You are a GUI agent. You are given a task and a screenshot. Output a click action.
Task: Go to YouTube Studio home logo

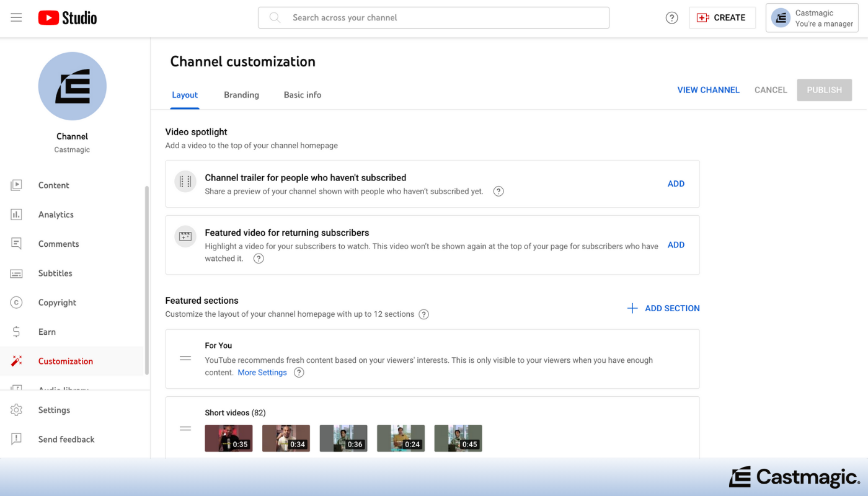68,18
